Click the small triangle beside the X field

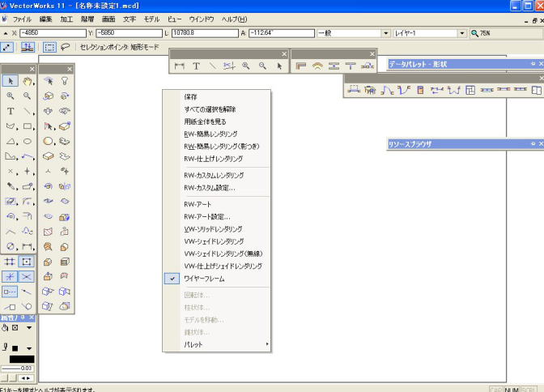pyautogui.click(x=5, y=33)
